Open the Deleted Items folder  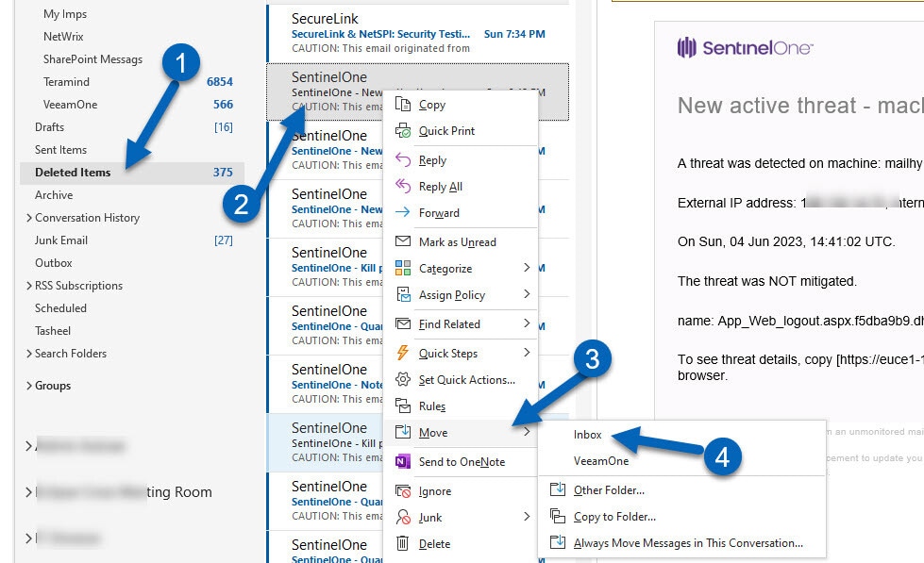[73, 173]
